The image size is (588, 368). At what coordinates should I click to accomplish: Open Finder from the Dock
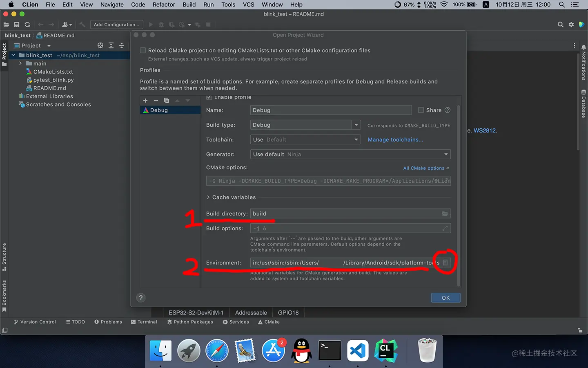point(160,350)
